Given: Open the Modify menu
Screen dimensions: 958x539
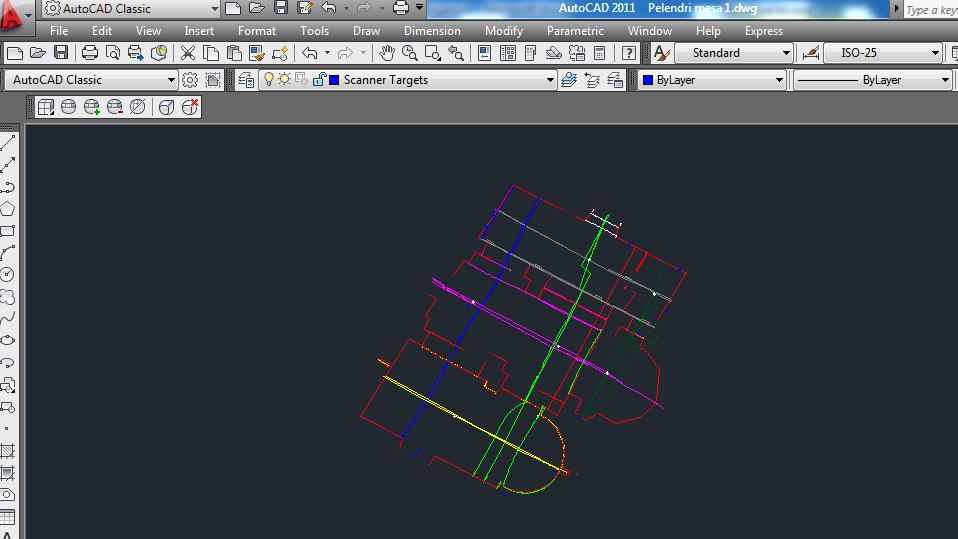Looking at the screenshot, I should pos(503,31).
